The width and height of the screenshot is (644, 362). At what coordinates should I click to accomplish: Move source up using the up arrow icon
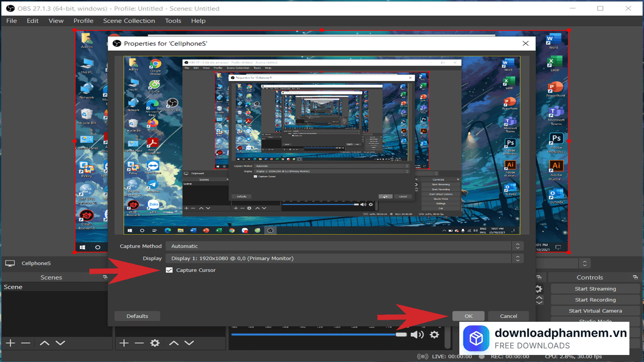tap(174, 343)
